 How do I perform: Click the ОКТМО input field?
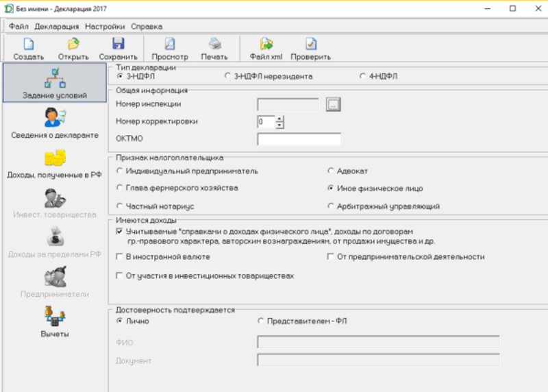point(299,139)
